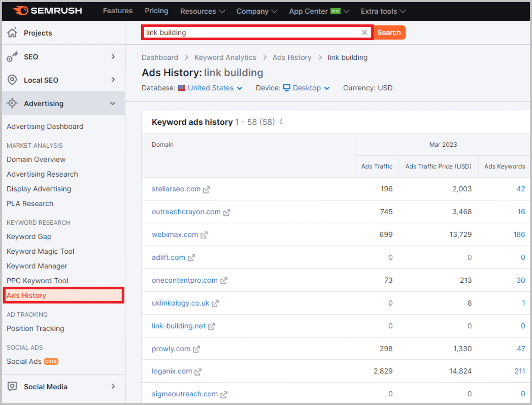The width and height of the screenshot is (532, 405).
Task: Open Position Tracking in sidebar
Action: pyautogui.click(x=35, y=328)
